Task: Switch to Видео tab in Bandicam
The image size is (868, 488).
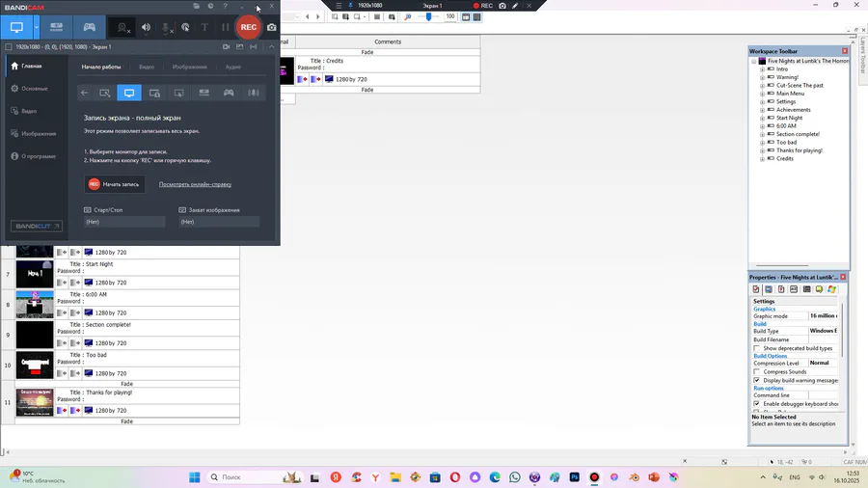Action: point(147,67)
